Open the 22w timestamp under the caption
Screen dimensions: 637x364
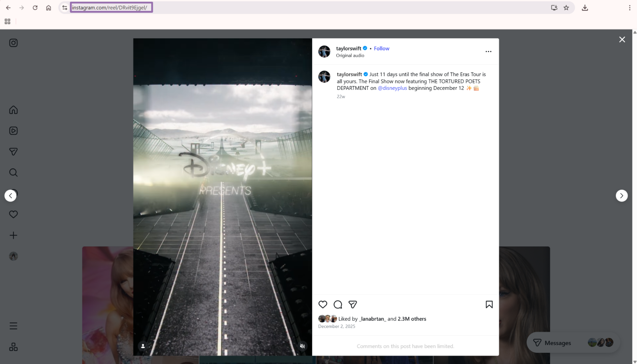pyautogui.click(x=341, y=96)
